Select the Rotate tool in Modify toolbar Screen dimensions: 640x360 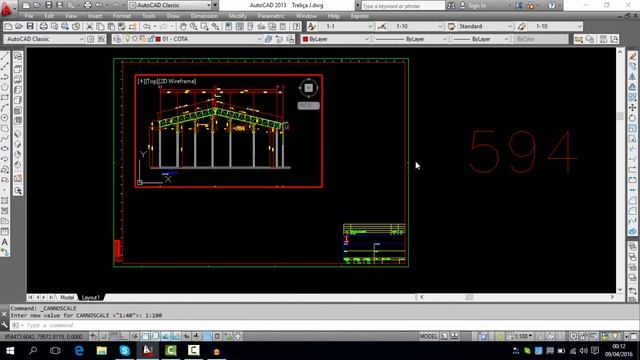coord(632,118)
